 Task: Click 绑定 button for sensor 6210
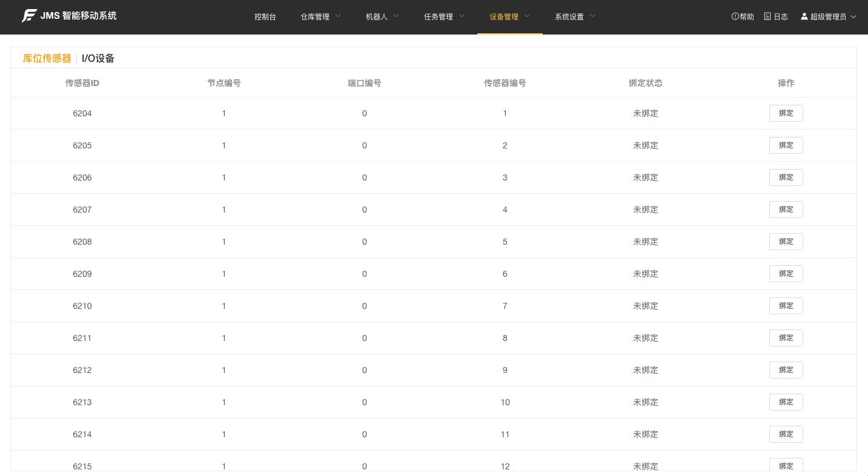coord(786,306)
